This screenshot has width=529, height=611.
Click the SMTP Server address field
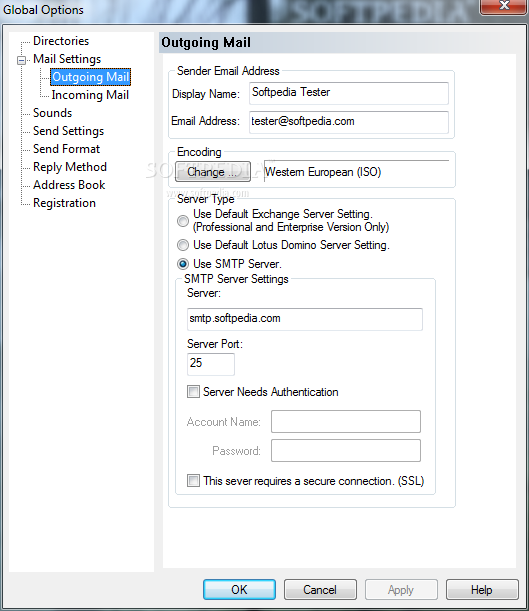(x=305, y=319)
